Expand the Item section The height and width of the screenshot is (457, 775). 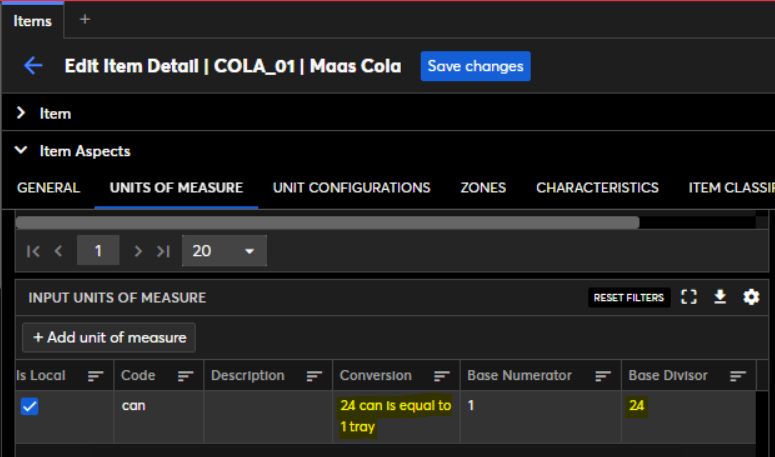(x=21, y=113)
